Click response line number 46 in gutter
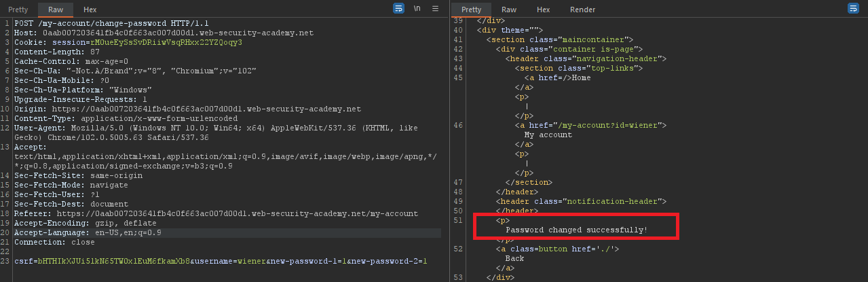The image size is (868, 282). coord(458,125)
